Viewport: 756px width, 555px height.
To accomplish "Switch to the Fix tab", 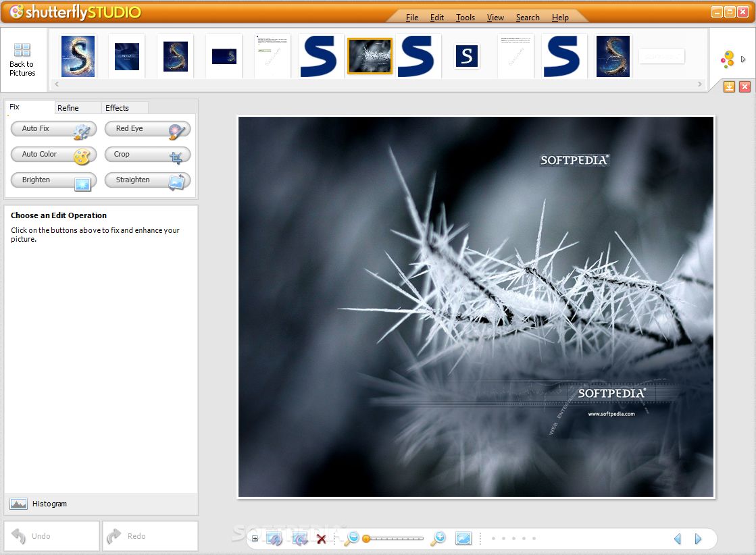I will point(30,107).
